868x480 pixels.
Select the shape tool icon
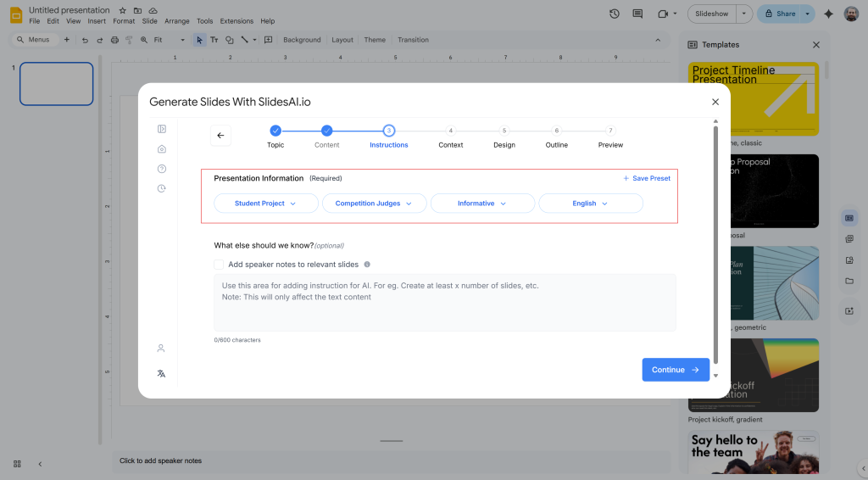pos(229,40)
